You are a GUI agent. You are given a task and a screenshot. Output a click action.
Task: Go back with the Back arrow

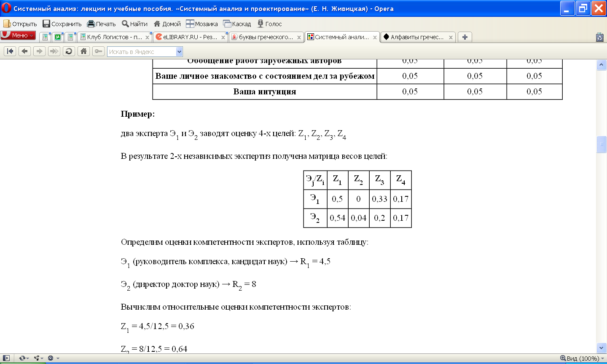(x=24, y=51)
